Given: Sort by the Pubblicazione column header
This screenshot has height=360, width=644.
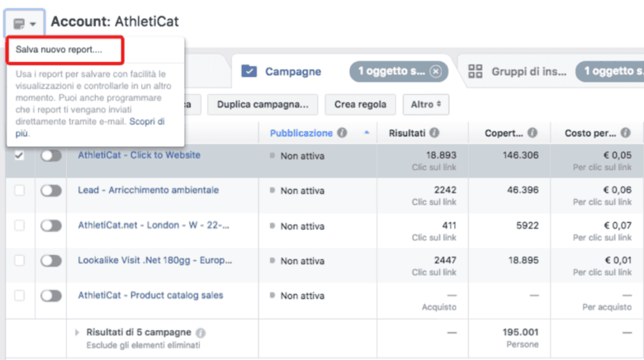Looking at the screenshot, I should [301, 133].
